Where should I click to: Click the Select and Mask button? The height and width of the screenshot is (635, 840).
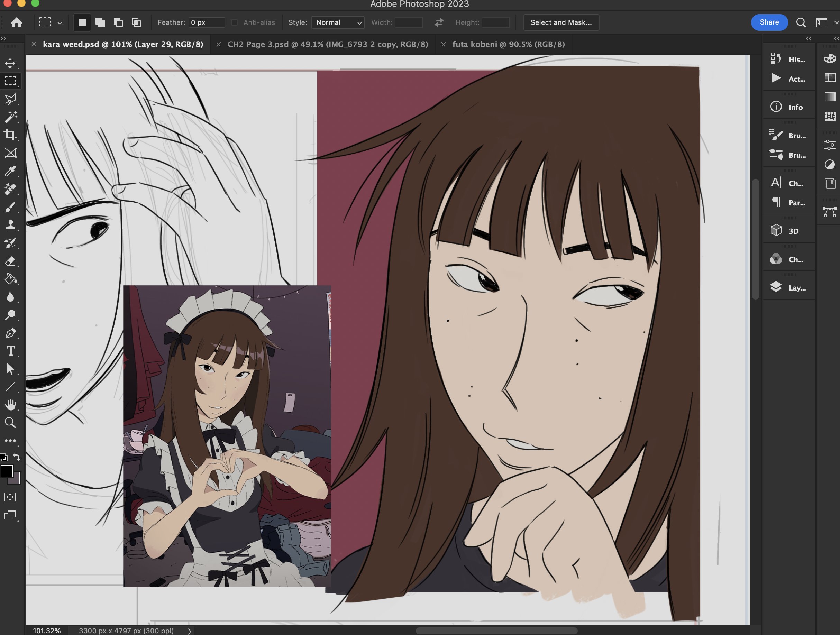point(560,22)
